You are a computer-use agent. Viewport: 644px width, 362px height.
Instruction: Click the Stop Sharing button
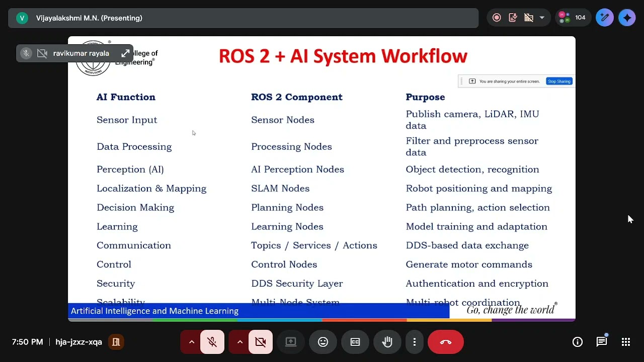(x=559, y=81)
